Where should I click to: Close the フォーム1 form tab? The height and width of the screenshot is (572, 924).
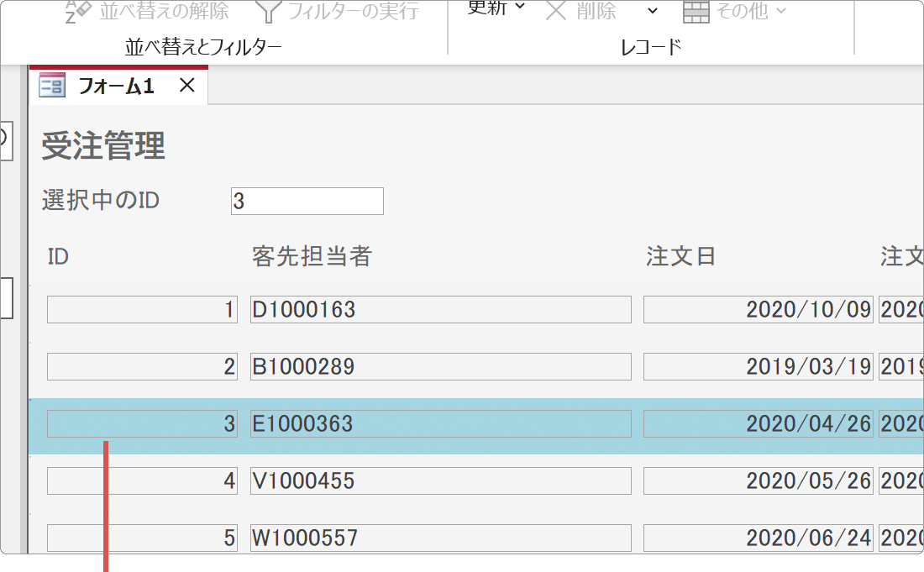[186, 85]
